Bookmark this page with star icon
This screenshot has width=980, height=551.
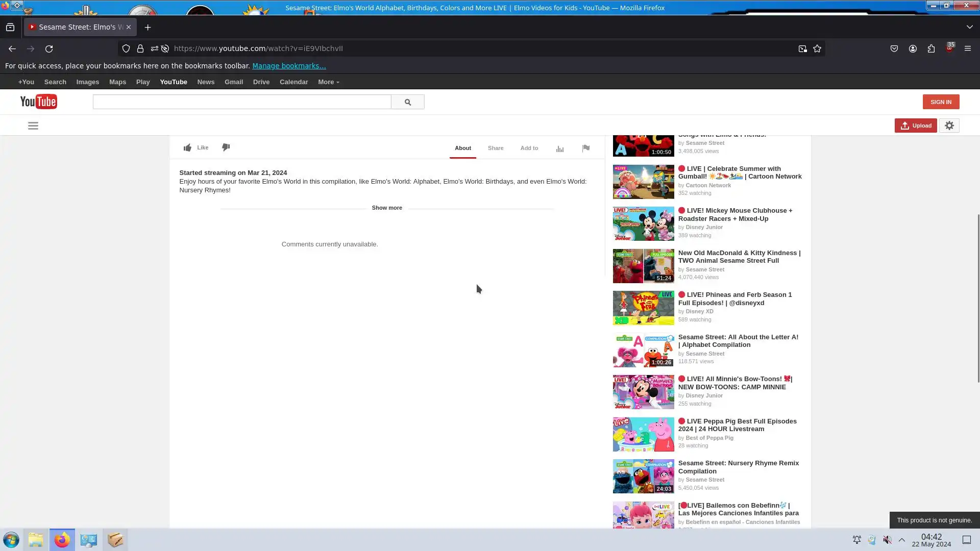[817, 48]
